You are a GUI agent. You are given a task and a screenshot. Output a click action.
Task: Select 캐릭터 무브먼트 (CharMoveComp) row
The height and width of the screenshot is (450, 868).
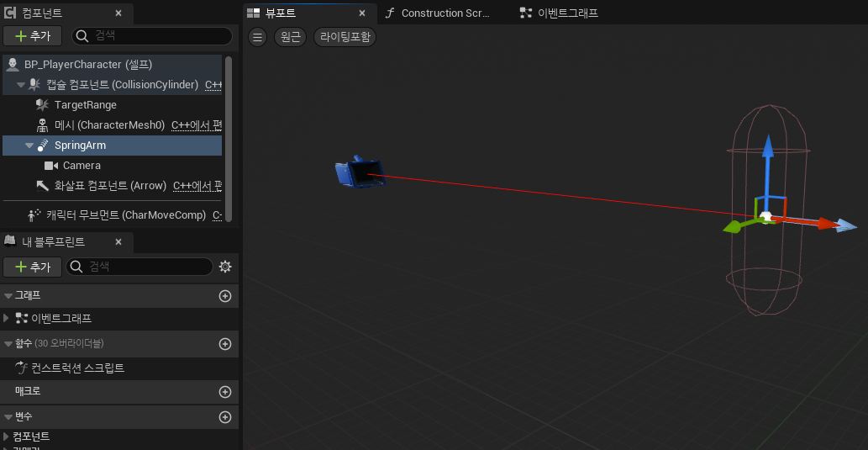coord(113,215)
